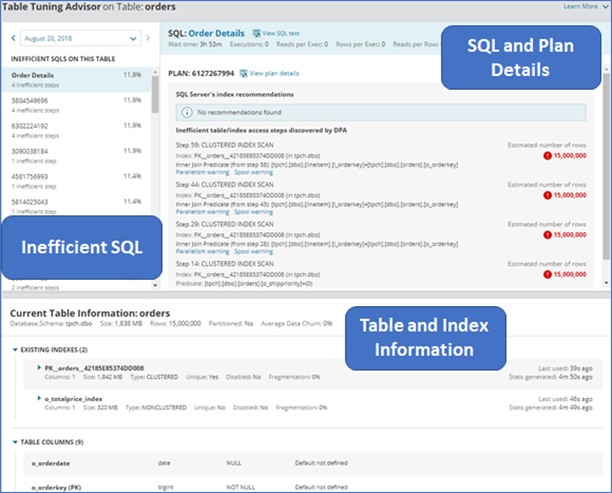Screen dimensions: 612x493
Task: Click the View plan details icon
Action: [x=244, y=73]
